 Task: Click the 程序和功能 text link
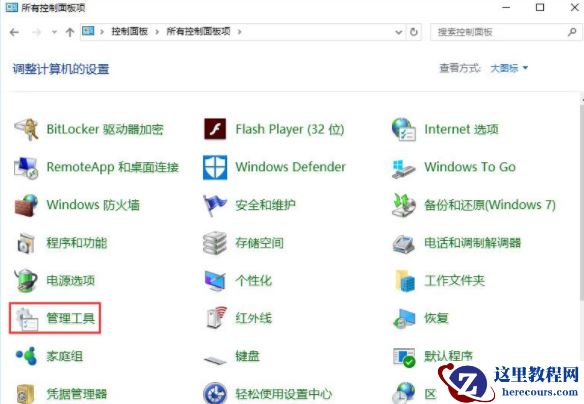pyautogui.click(x=77, y=243)
